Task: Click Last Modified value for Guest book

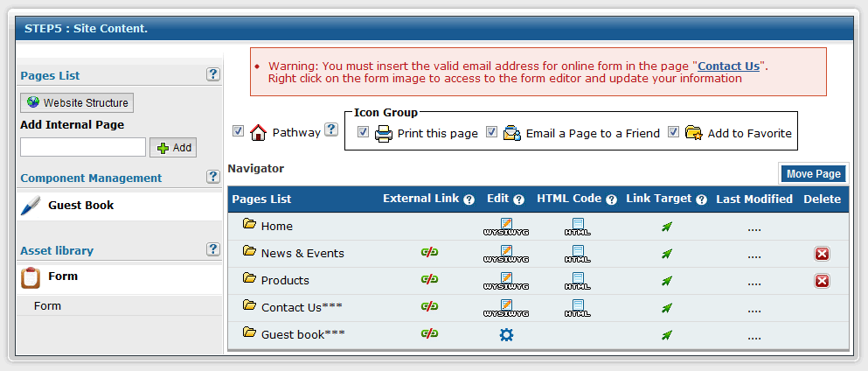Action: click(x=754, y=337)
